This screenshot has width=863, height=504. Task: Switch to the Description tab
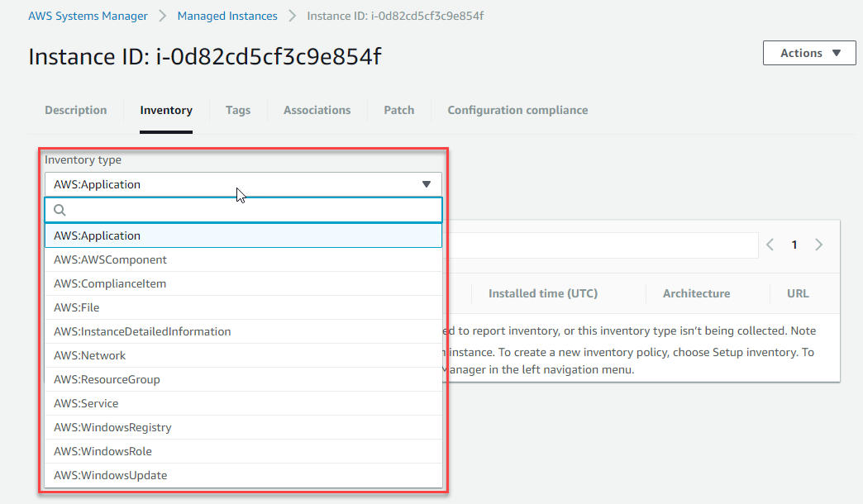[x=76, y=110]
